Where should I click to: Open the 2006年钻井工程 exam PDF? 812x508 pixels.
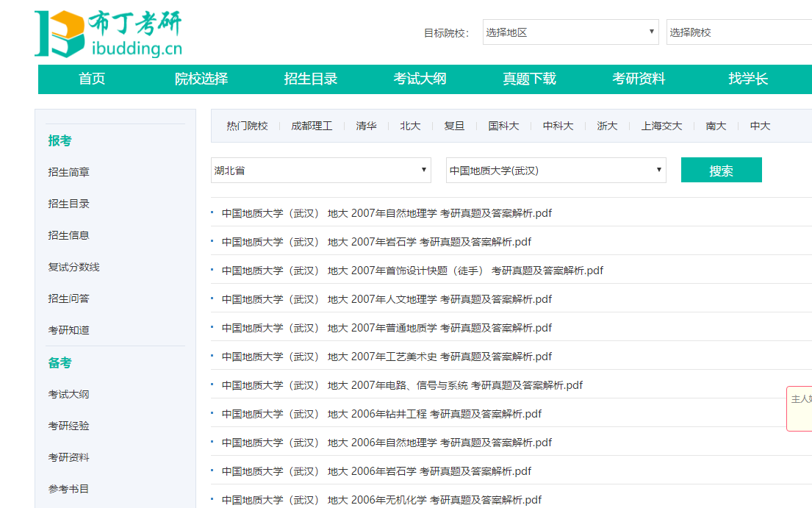point(381,414)
